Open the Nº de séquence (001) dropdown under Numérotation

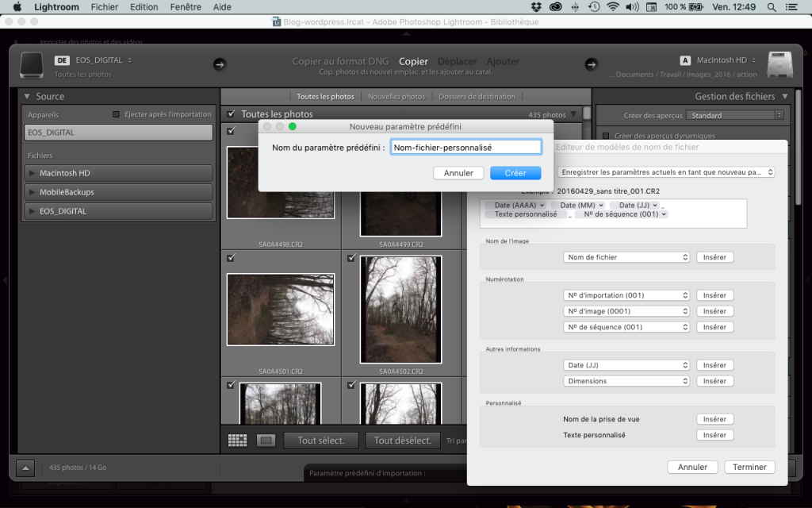click(x=626, y=327)
